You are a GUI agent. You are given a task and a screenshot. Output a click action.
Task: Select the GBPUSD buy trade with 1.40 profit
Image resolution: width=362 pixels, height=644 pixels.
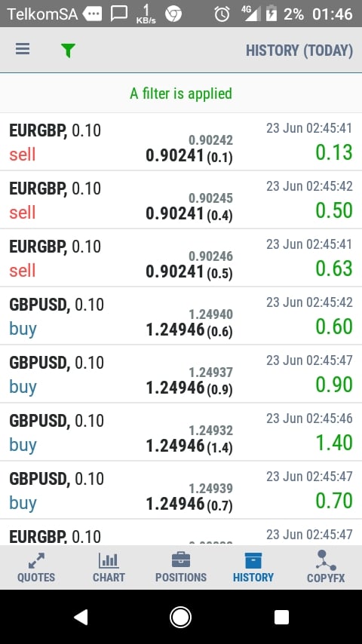click(x=181, y=431)
